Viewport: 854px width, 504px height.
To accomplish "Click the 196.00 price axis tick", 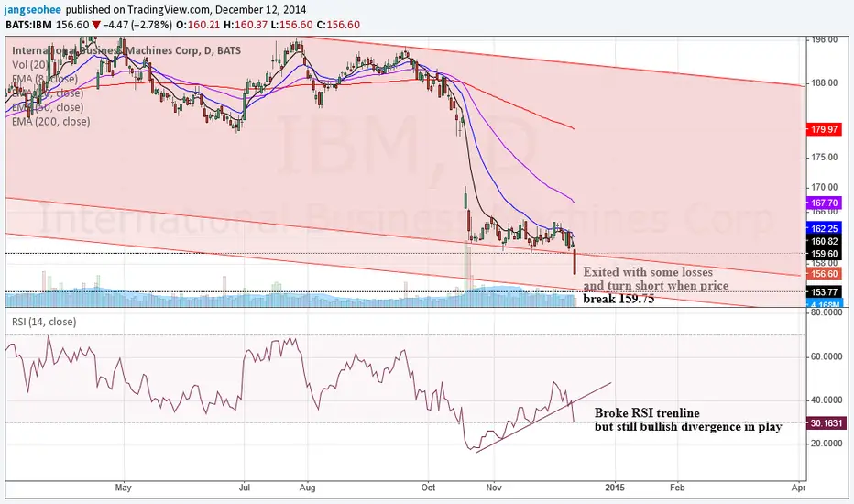I will point(824,39).
